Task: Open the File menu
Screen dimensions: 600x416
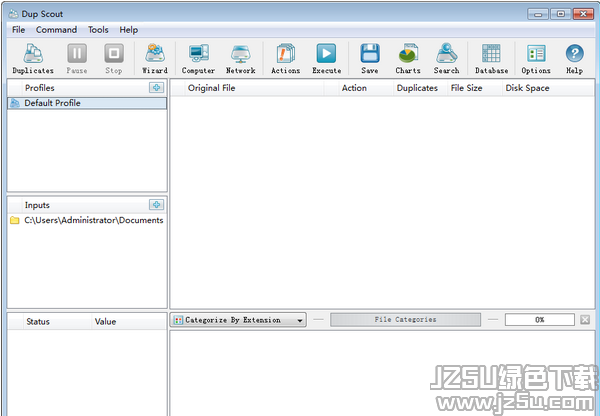Action: (x=18, y=29)
